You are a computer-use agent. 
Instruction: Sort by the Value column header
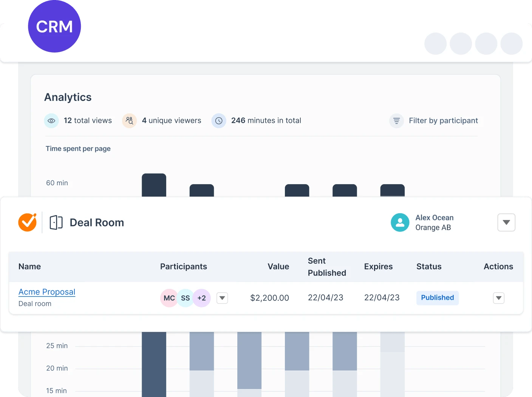click(278, 267)
